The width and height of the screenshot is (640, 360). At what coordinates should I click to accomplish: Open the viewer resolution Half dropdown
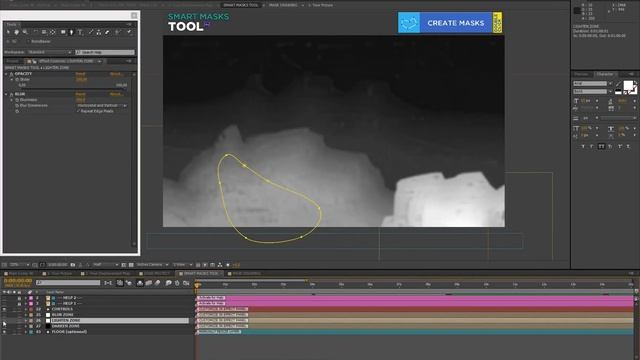click(x=105, y=265)
